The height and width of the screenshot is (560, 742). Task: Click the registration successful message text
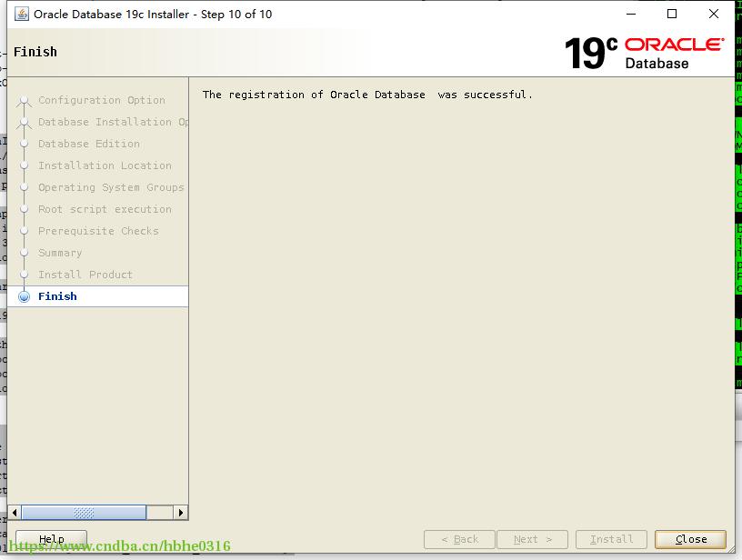367,95
